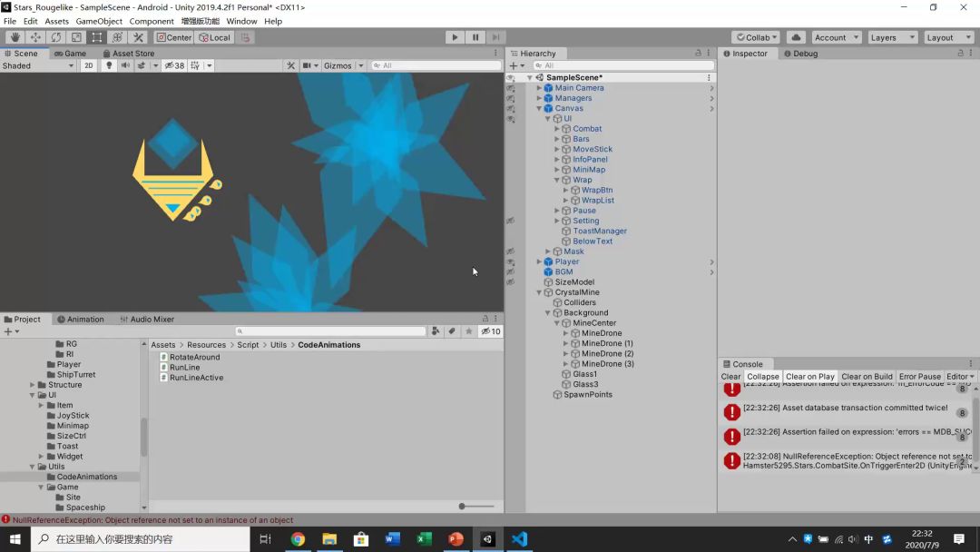Open custom editor tools
This screenshot has width=980, height=552.
pos(138,37)
